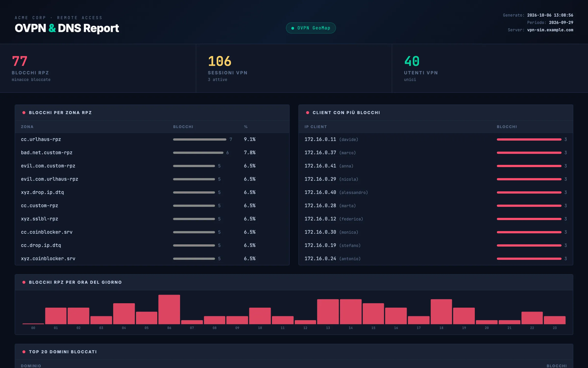Open the OVPN GeoMap link

tap(311, 28)
